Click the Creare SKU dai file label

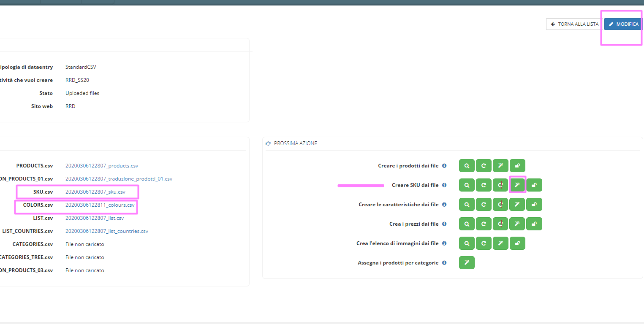click(x=415, y=185)
